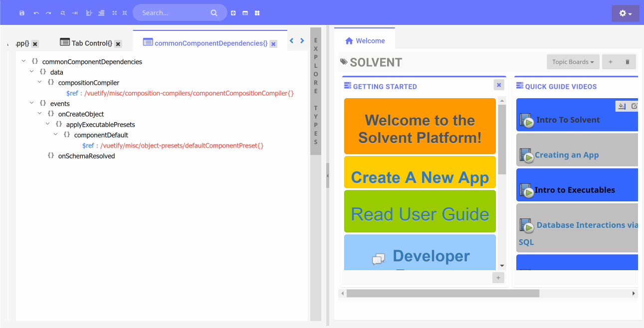The width and height of the screenshot is (644, 328).
Task: Click the magnifier icon in the search box
Action: (214, 13)
